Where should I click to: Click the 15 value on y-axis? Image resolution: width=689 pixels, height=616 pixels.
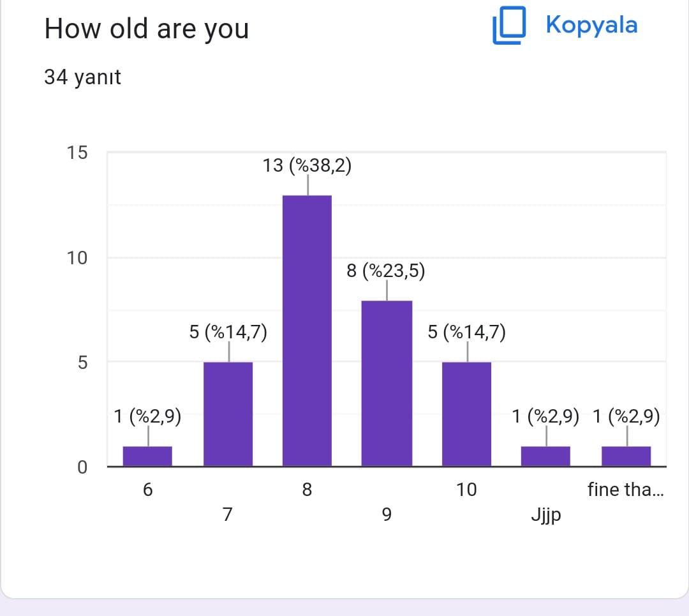click(x=78, y=153)
